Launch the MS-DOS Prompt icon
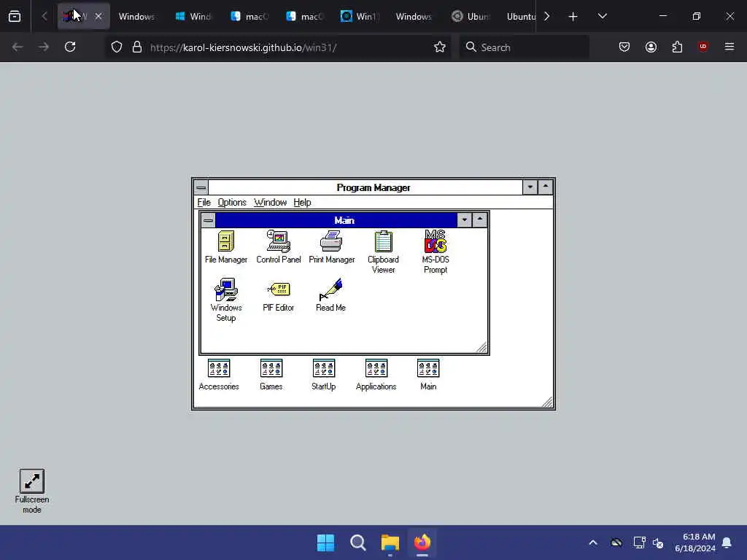Viewport: 747px width, 560px height. point(436,252)
